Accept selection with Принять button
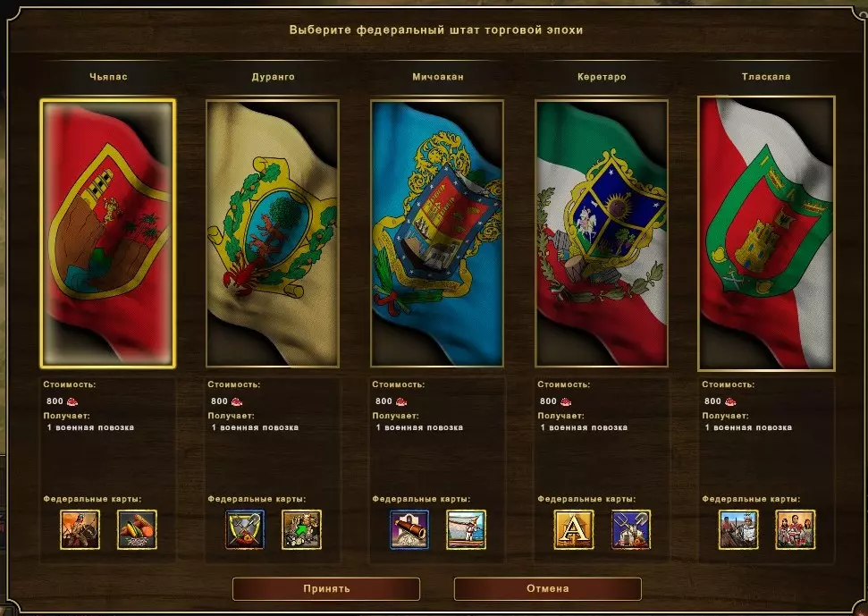 (326, 589)
